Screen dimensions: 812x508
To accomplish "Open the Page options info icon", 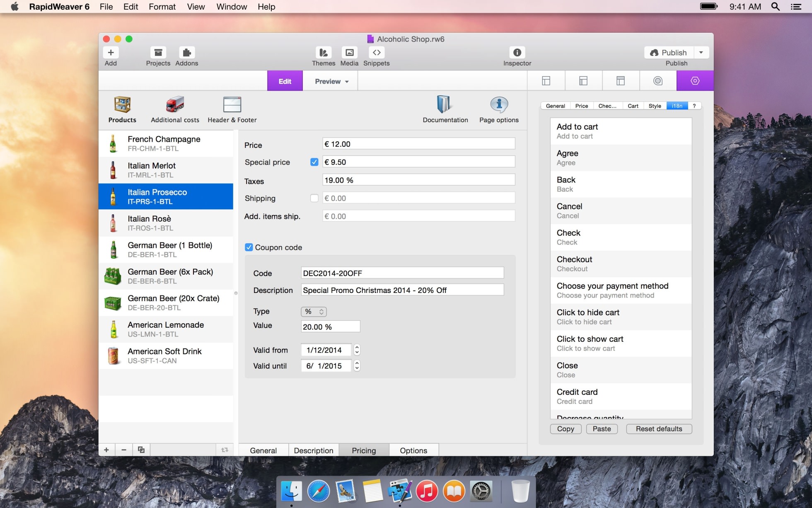I will 499,105.
